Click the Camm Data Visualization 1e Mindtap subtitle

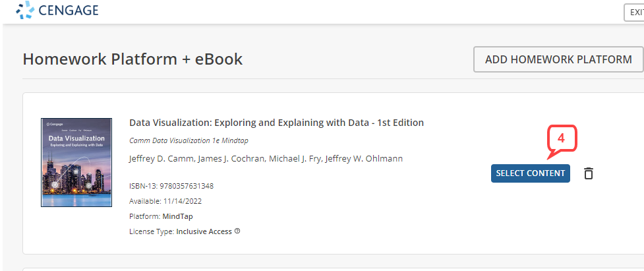pyautogui.click(x=189, y=140)
